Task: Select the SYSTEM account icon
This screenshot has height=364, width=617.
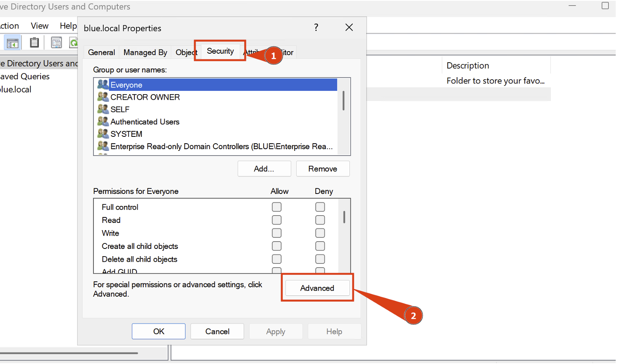Action: tap(103, 134)
